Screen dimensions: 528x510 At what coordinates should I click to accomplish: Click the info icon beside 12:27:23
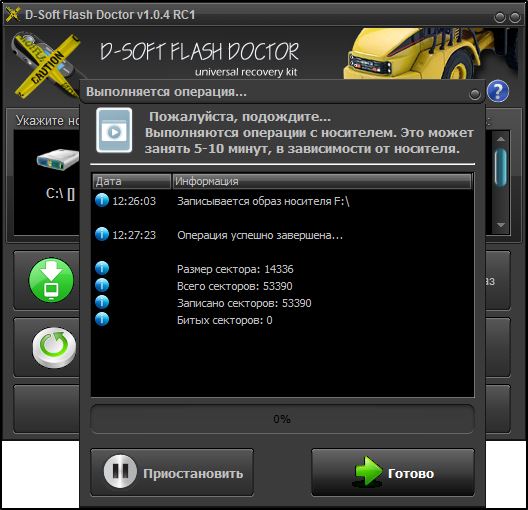point(102,234)
